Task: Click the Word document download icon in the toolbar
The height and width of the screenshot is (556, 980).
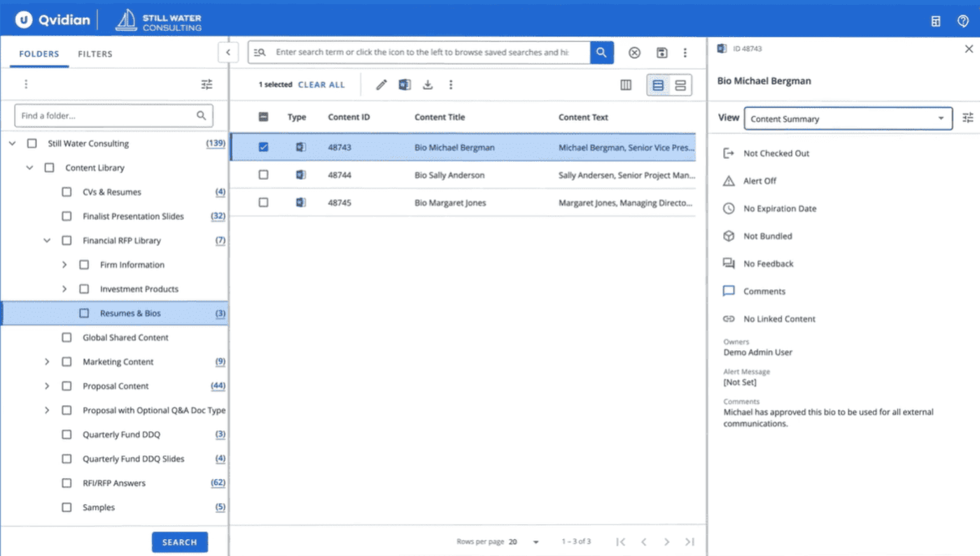Action: coord(405,84)
